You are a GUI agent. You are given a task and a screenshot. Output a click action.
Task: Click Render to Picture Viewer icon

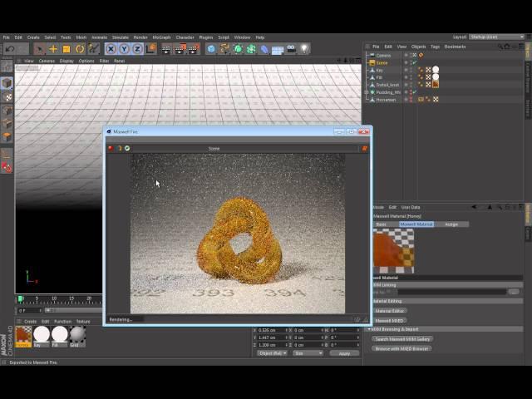pyautogui.click(x=180, y=50)
